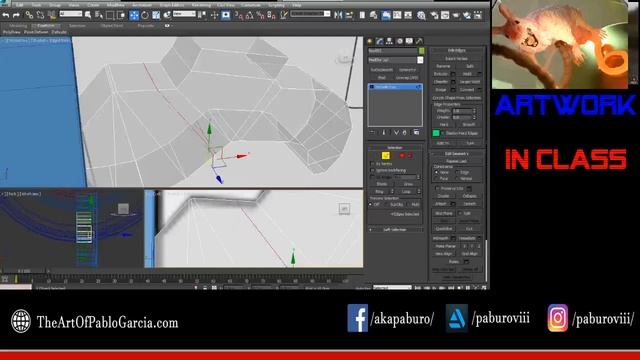The height and width of the screenshot is (360, 640).
Task: Select the yellow highlighted sub-object level icon
Action: [x=386, y=156]
